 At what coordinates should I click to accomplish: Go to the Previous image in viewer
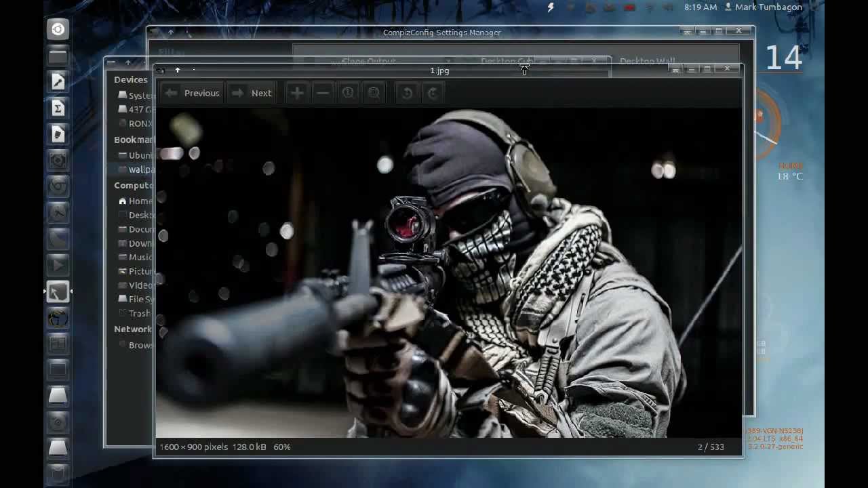coord(193,93)
